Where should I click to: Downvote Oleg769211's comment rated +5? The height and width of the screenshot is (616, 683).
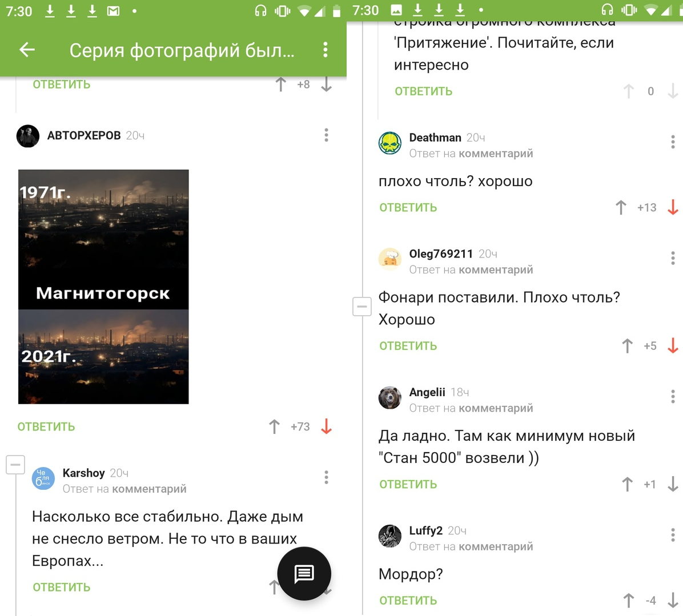point(673,346)
